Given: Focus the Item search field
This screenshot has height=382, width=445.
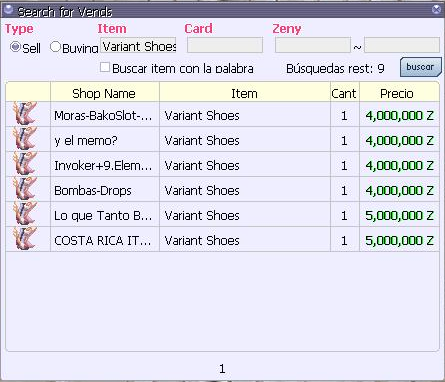Looking at the screenshot, I should [138, 45].
